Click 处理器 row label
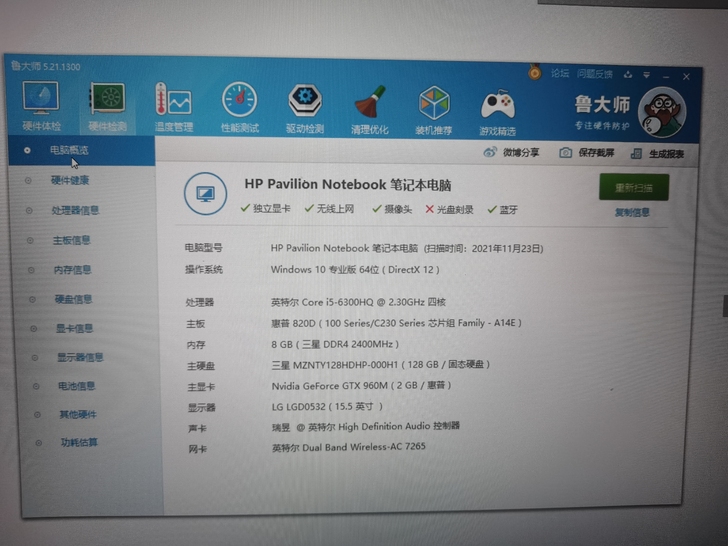The image size is (728, 546). pos(200,303)
